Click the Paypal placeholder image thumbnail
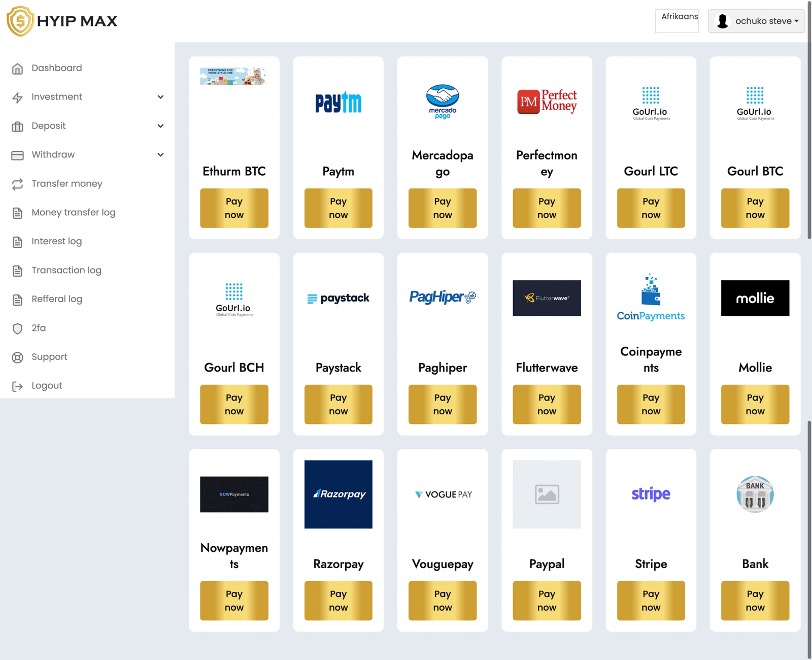The height and width of the screenshot is (660, 812). point(547,494)
